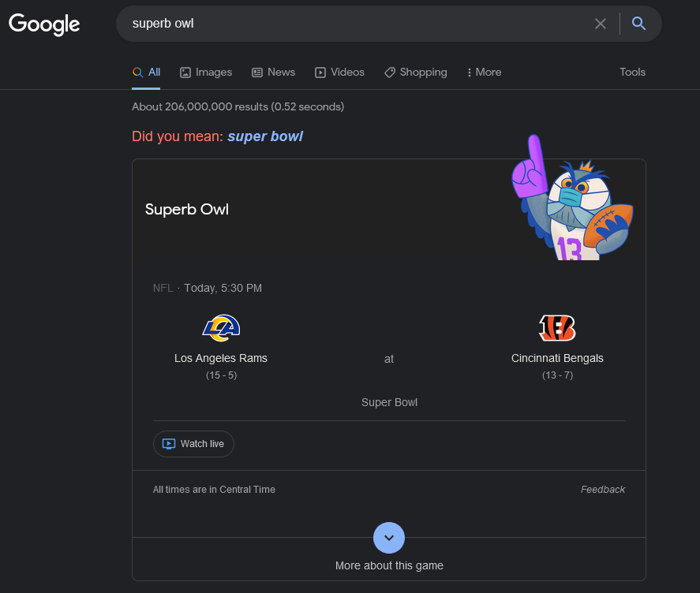The image size is (700, 593).
Task: Click the Bengals record (13 - 7)
Action: [557, 375]
